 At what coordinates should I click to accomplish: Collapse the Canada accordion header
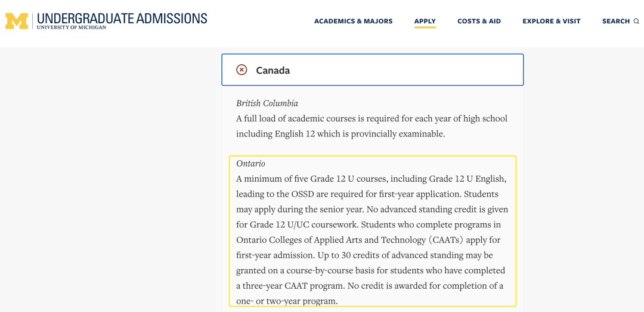tap(373, 70)
